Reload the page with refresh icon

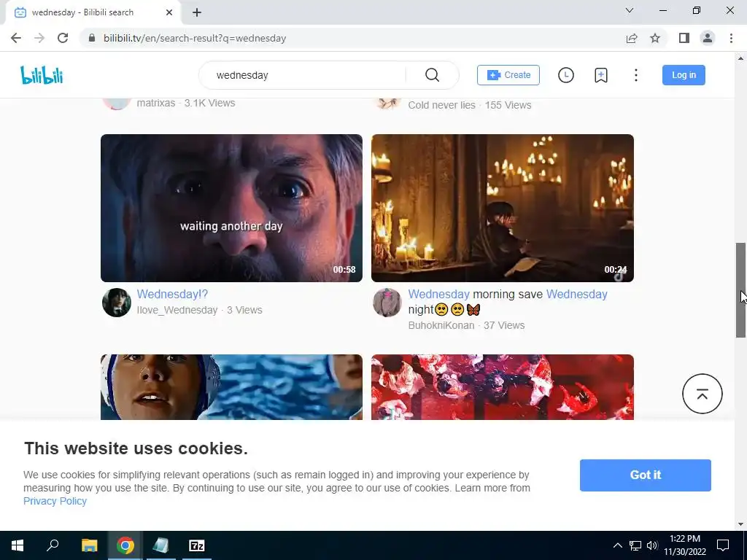pyautogui.click(x=63, y=38)
